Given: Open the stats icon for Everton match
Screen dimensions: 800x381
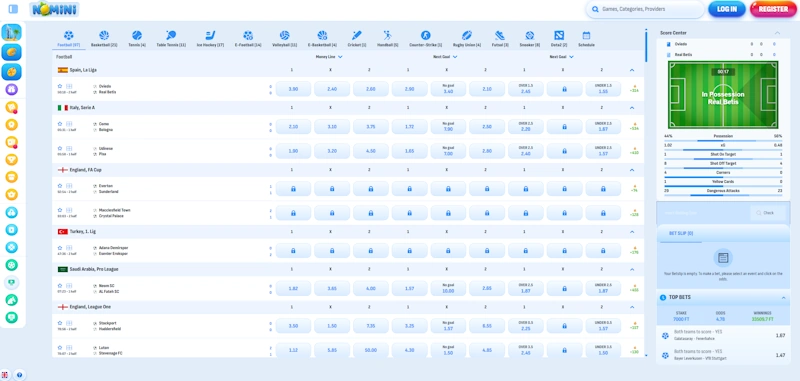Looking at the screenshot, I should click(x=69, y=186).
